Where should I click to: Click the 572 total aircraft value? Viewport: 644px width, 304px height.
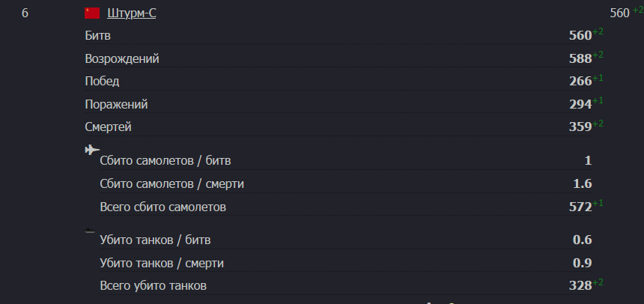point(580,207)
